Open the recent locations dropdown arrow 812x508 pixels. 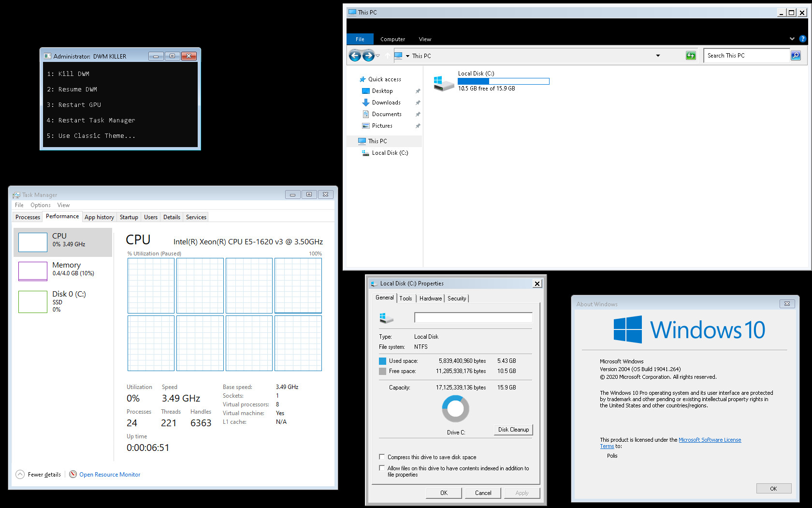coord(378,56)
